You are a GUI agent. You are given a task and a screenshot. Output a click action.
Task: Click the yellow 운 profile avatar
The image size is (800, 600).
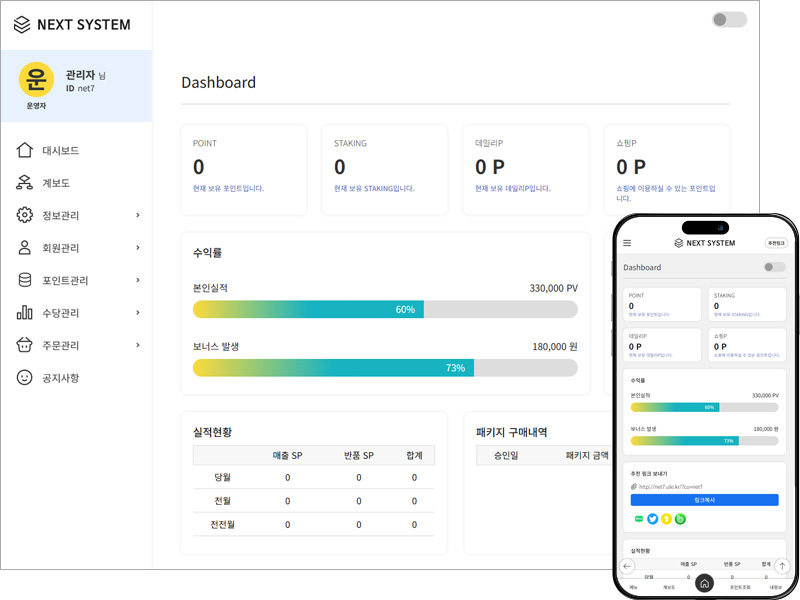[37, 79]
